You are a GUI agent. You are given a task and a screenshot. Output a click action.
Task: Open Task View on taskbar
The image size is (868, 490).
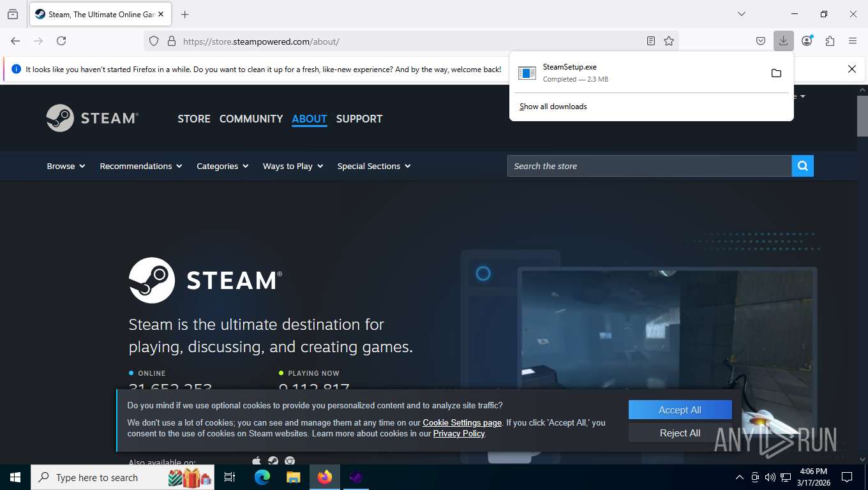coord(230,477)
